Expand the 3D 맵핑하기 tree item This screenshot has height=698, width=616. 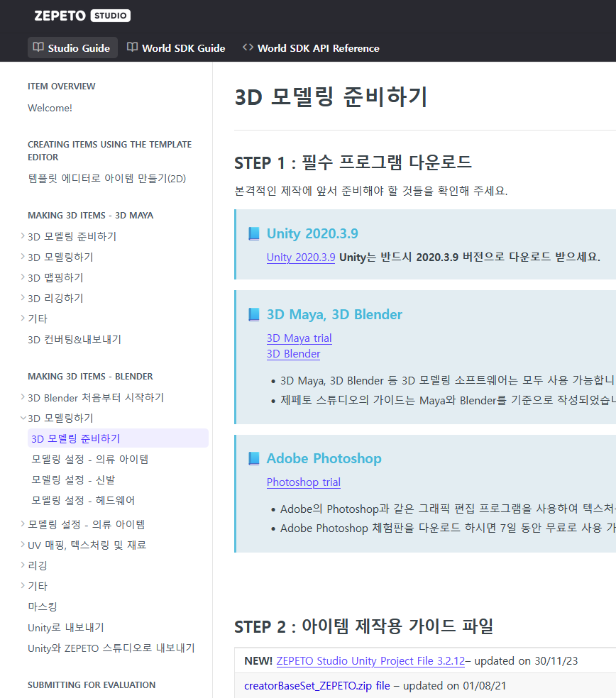click(x=23, y=277)
